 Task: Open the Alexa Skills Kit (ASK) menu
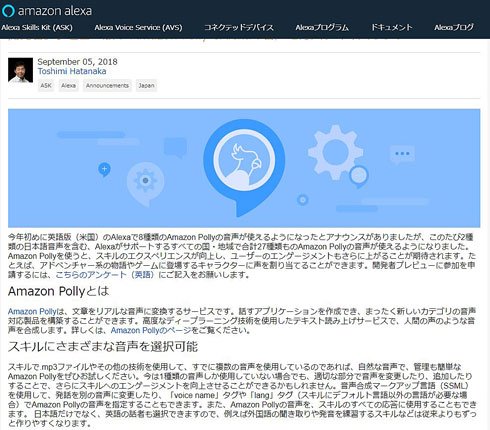pos(37,27)
